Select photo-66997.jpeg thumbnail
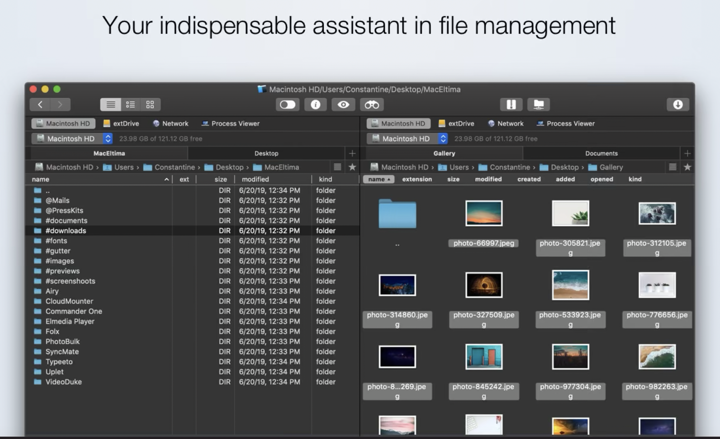This screenshot has height=439, width=720. click(484, 213)
